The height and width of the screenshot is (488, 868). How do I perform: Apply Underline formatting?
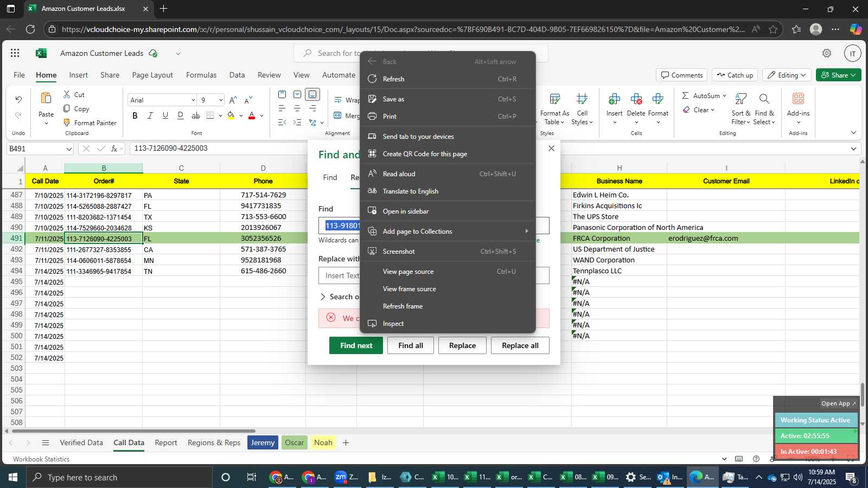[165, 115]
